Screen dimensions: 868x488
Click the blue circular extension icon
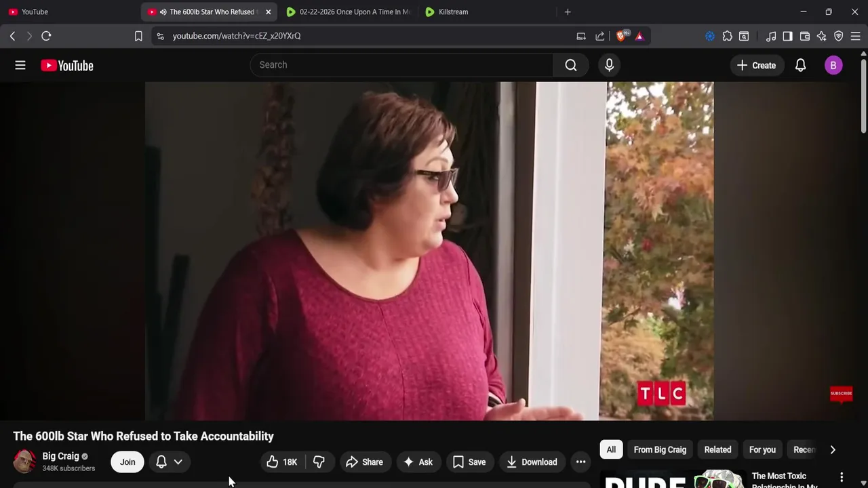[x=710, y=36]
